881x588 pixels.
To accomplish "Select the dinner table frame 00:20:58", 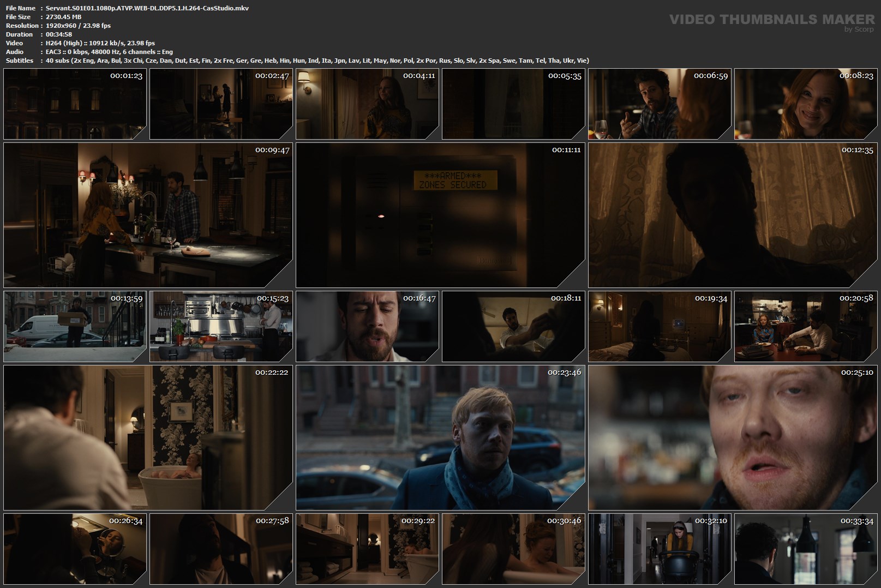I will (806, 326).
